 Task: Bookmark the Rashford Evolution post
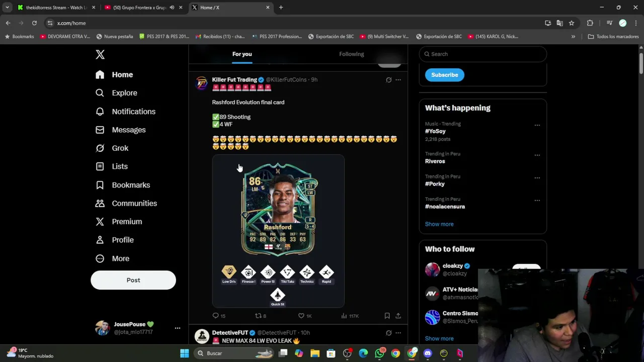tap(387, 316)
